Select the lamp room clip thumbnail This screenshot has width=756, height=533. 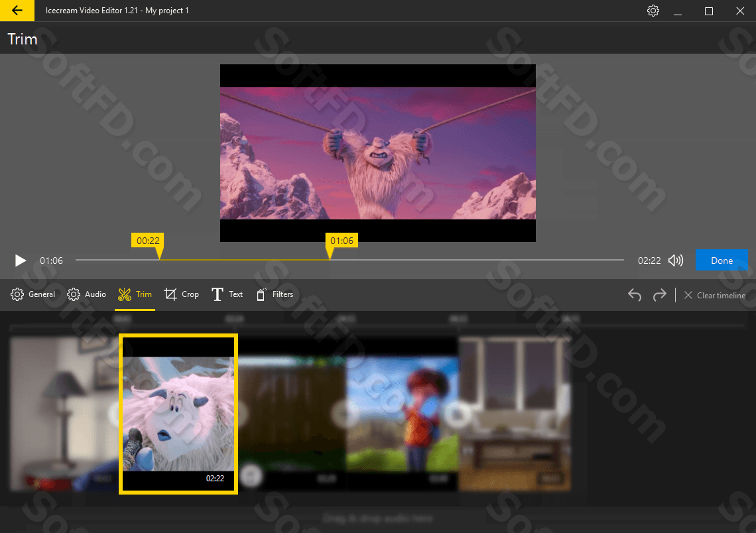(x=64, y=414)
